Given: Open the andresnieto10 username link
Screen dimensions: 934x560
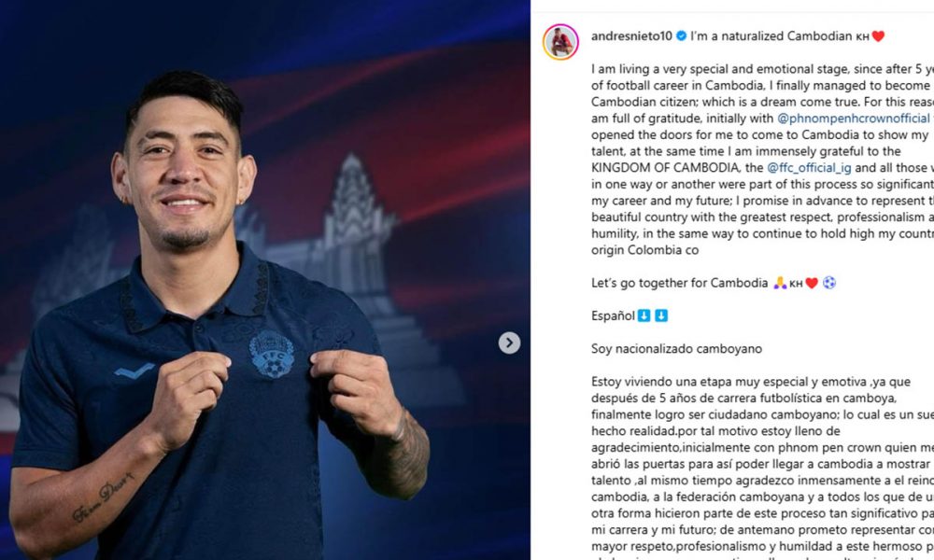Looking at the screenshot, I should pos(631,35).
